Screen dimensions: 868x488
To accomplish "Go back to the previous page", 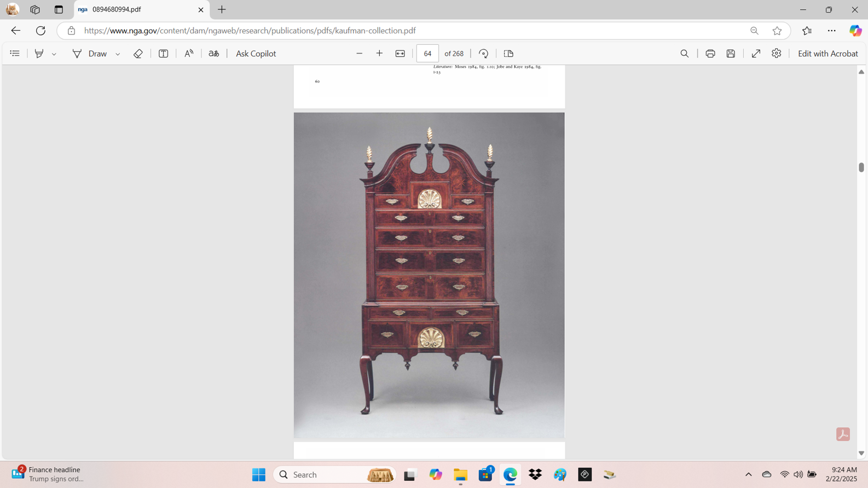I will [x=16, y=31].
